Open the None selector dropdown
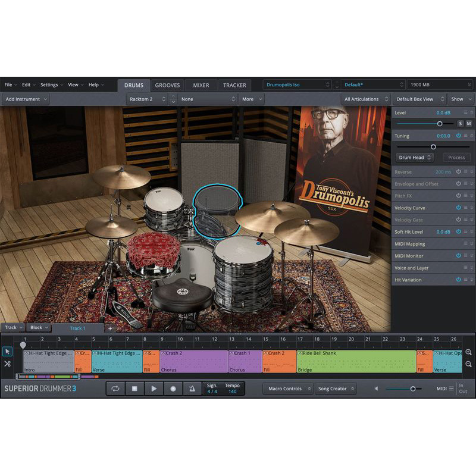The height and width of the screenshot is (476, 476). 208,99
